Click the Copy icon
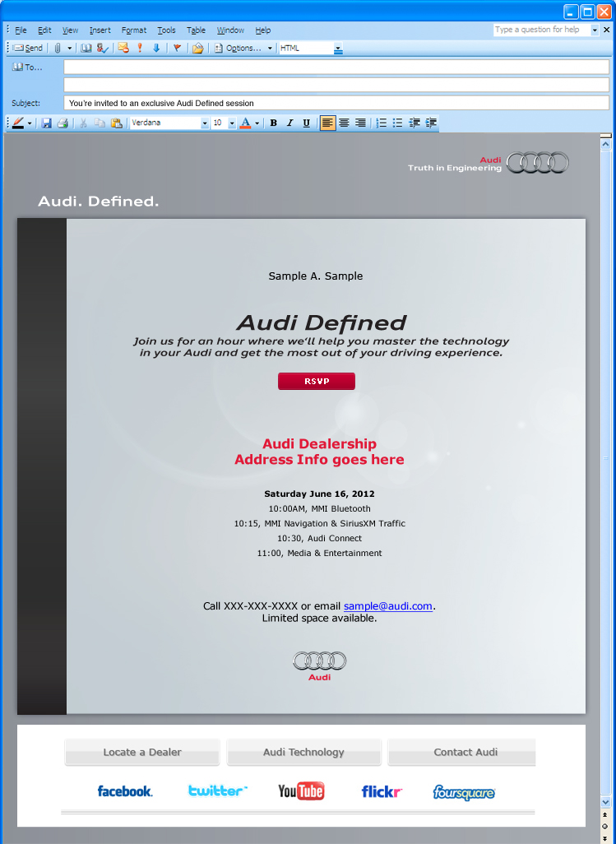Viewport: 616px width, 844px height. (x=100, y=123)
